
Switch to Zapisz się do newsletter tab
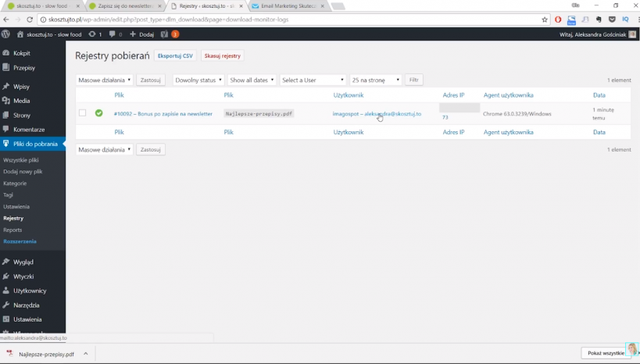pyautogui.click(x=125, y=6)
